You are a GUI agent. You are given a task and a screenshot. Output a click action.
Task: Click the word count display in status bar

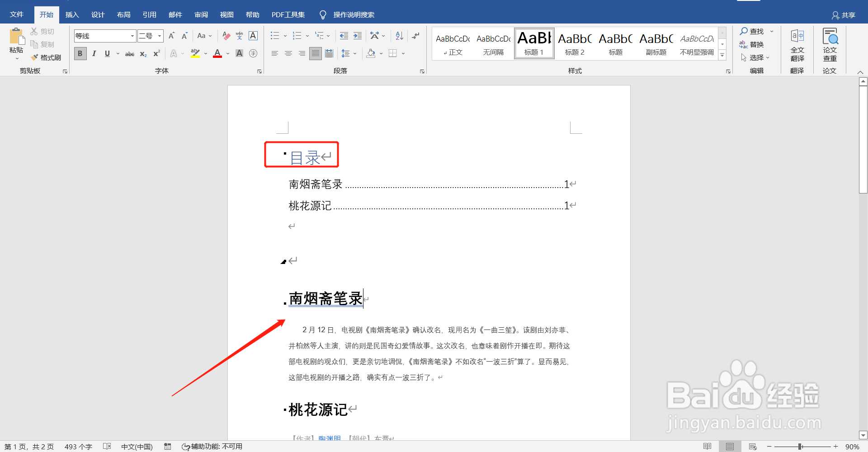point(77,446)
